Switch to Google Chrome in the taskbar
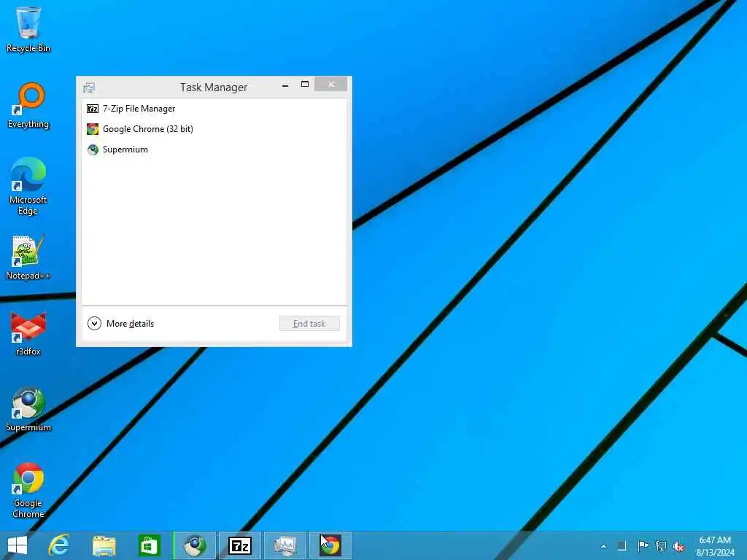This screenshot has height=560, width=747. click(330, 545)
